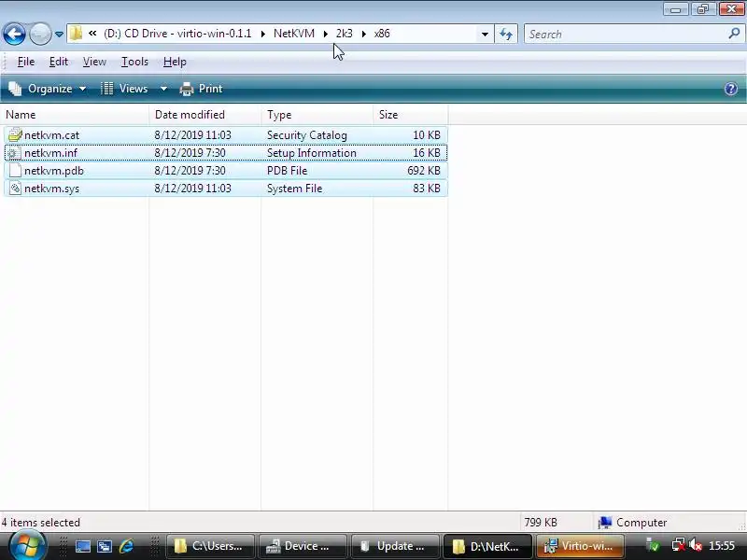Open the View menu
747x560 pixels.
94,62
